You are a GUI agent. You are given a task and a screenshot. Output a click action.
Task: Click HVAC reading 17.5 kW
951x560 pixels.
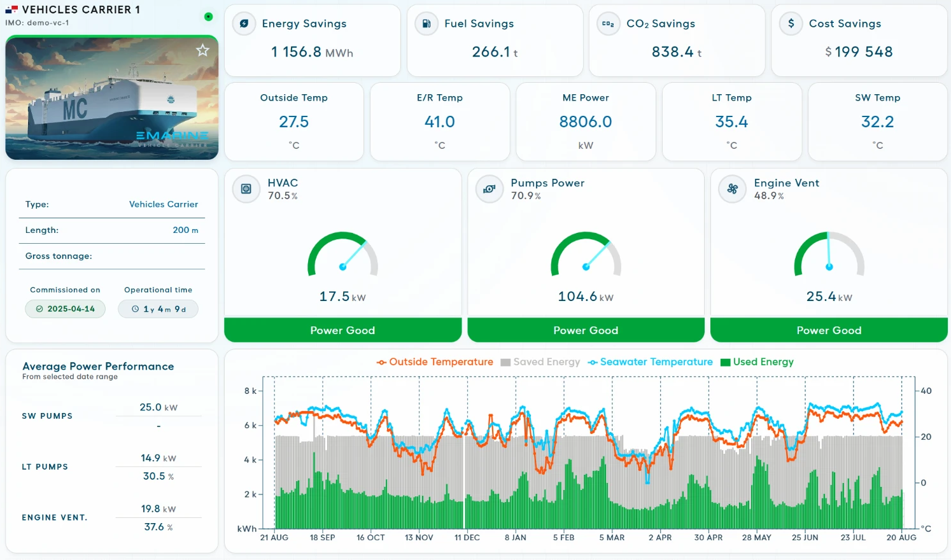pyautogui.click(x=342, y=297)
